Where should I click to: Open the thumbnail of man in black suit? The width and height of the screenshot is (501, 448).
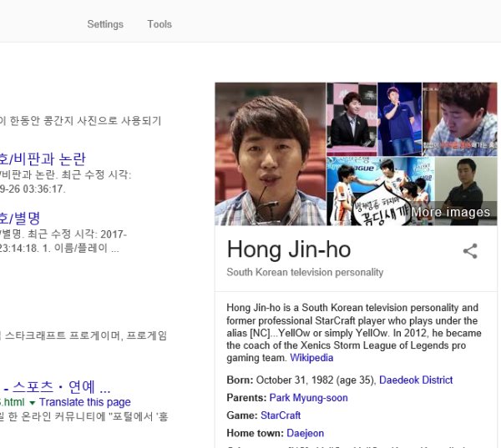click(x=352, y=119)
